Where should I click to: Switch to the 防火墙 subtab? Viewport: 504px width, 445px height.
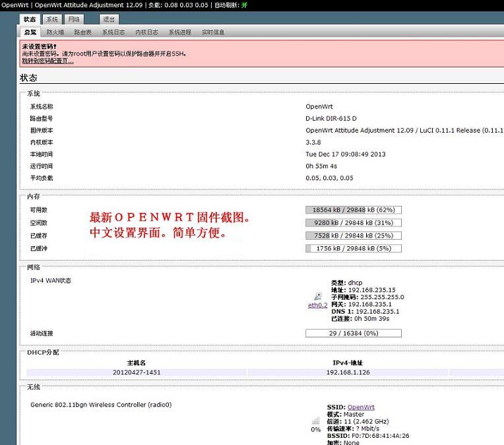click(x=55, y=32)
